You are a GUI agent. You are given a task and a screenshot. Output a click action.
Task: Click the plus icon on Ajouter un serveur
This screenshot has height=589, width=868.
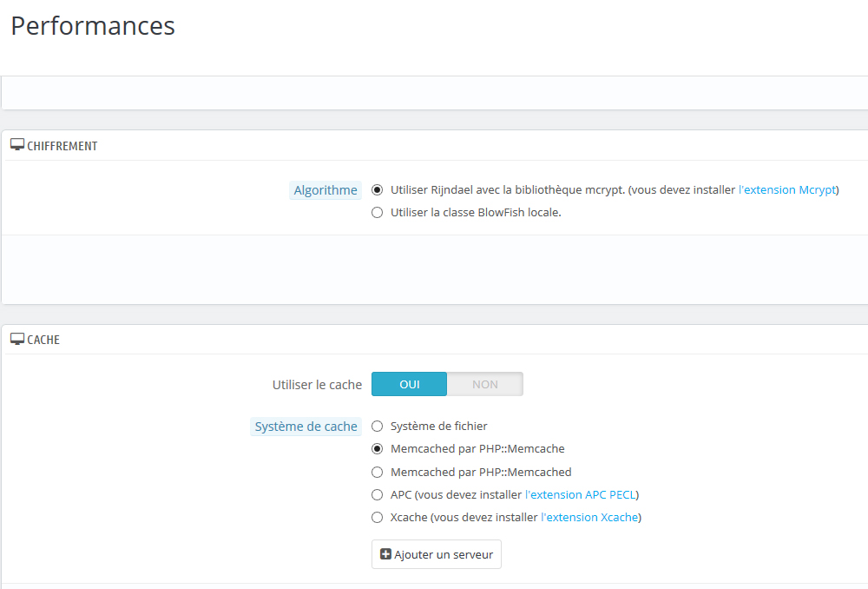pos(386,554)
